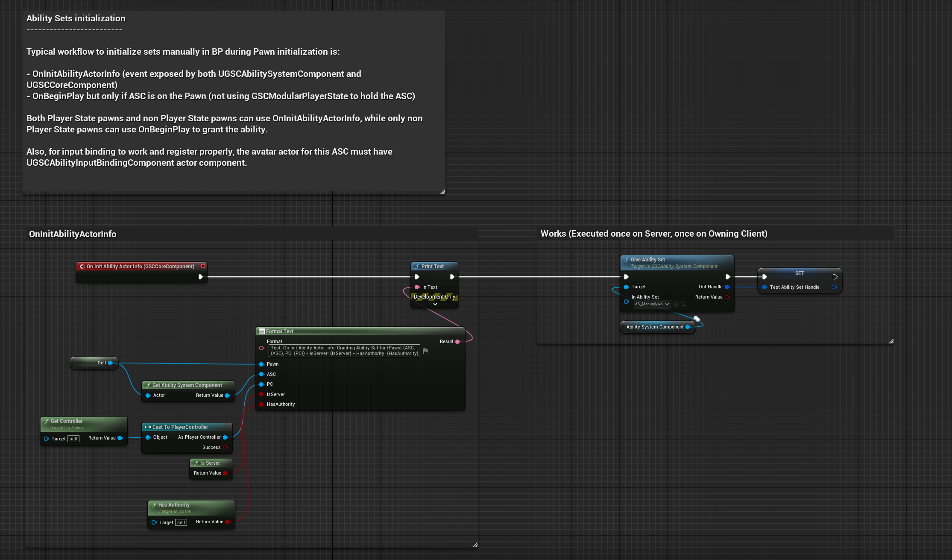Click the Test Ability Set Handle input pin

[765, 287]
